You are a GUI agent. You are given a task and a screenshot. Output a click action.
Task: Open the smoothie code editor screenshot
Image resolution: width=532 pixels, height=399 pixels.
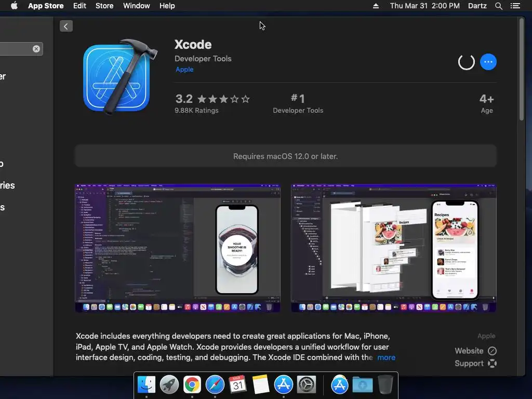[178, 248]
